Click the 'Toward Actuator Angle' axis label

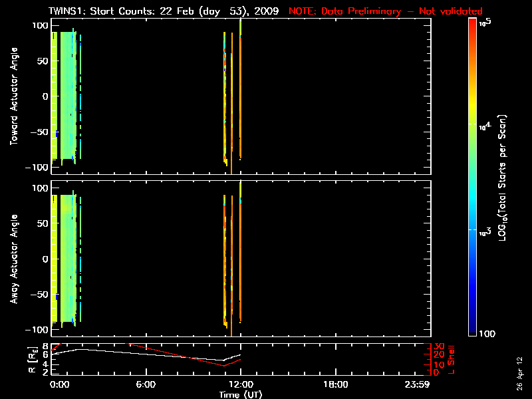pos(13,96)
